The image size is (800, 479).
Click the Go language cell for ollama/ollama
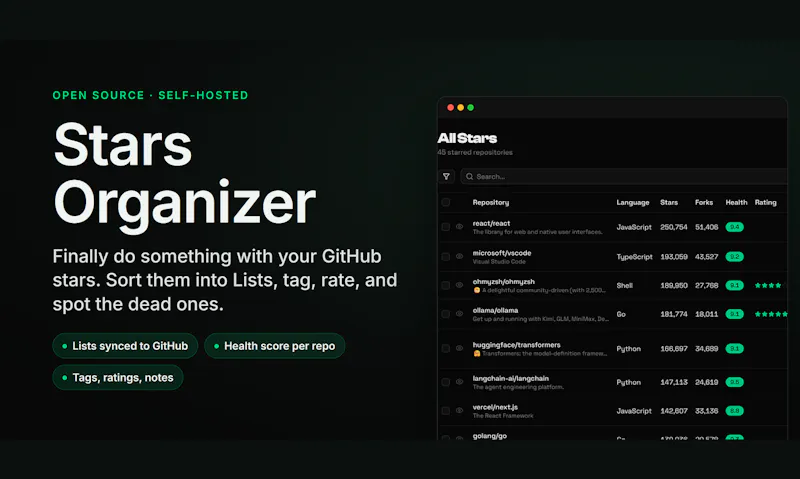(621, 314)
